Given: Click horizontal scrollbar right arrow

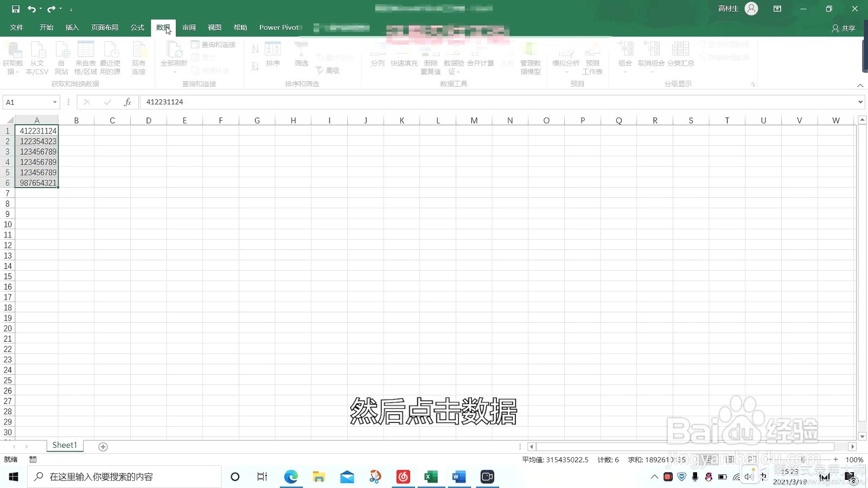Looking at the screenshot, I should [852, 447].
